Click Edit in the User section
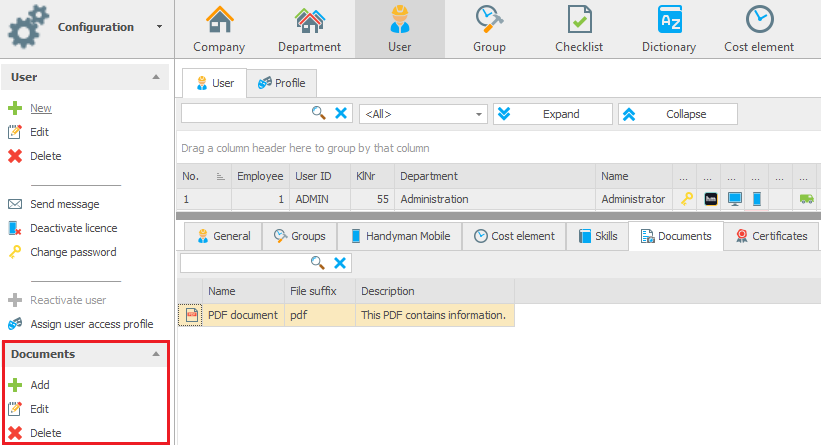 [39, 132]
